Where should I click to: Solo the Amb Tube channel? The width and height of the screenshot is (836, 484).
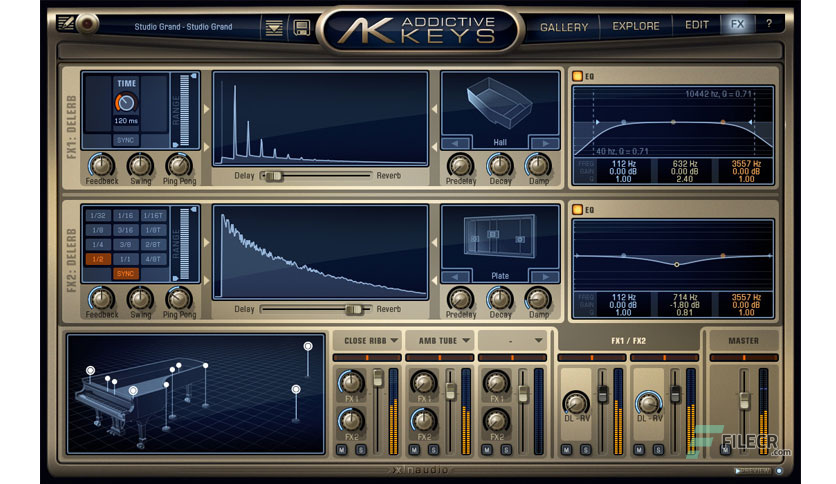coord(433,450)
